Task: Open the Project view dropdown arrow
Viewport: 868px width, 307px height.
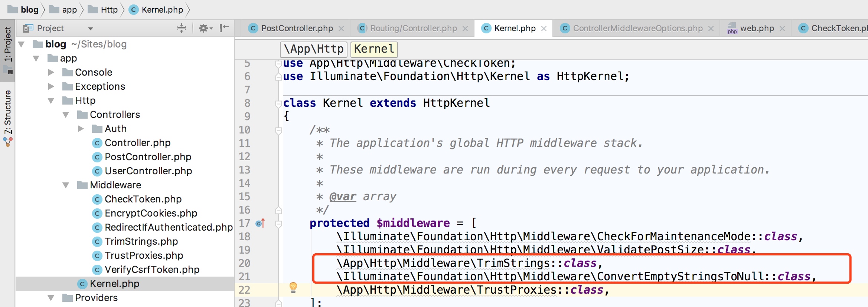Action: tap(90, 29)
